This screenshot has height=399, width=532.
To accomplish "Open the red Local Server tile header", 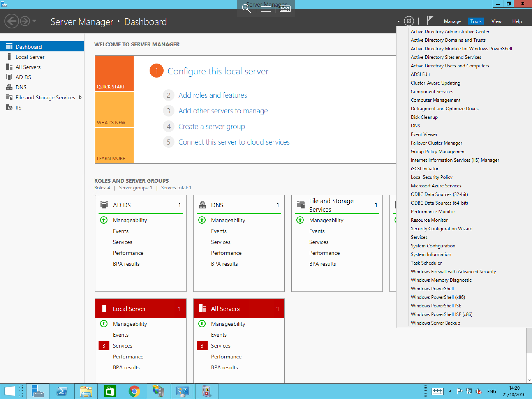I will (141, 309).
